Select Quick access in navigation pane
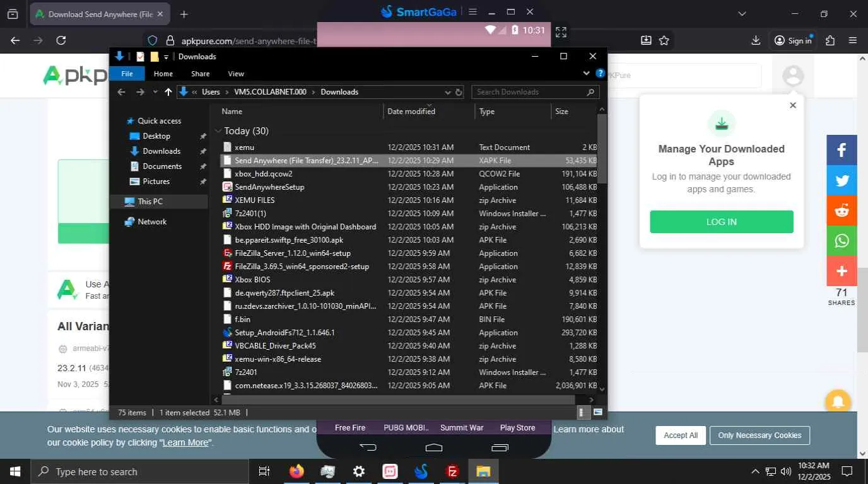 point(159,121)
